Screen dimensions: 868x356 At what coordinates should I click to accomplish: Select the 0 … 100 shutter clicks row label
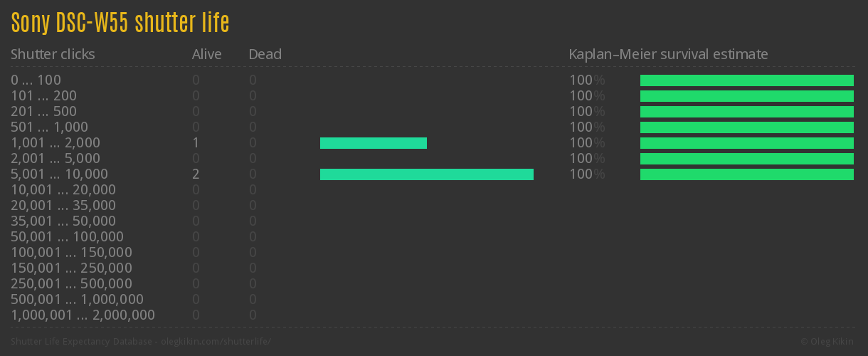[36, 80]
